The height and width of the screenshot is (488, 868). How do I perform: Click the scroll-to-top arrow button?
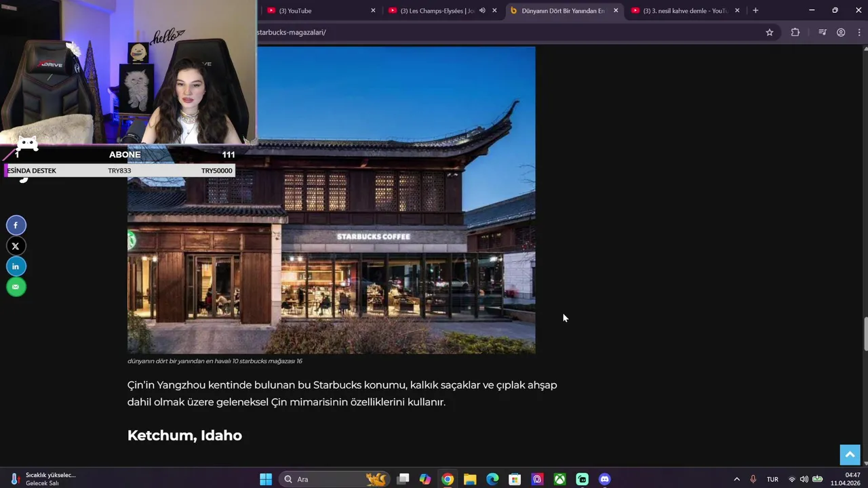[x=850, y=455]
